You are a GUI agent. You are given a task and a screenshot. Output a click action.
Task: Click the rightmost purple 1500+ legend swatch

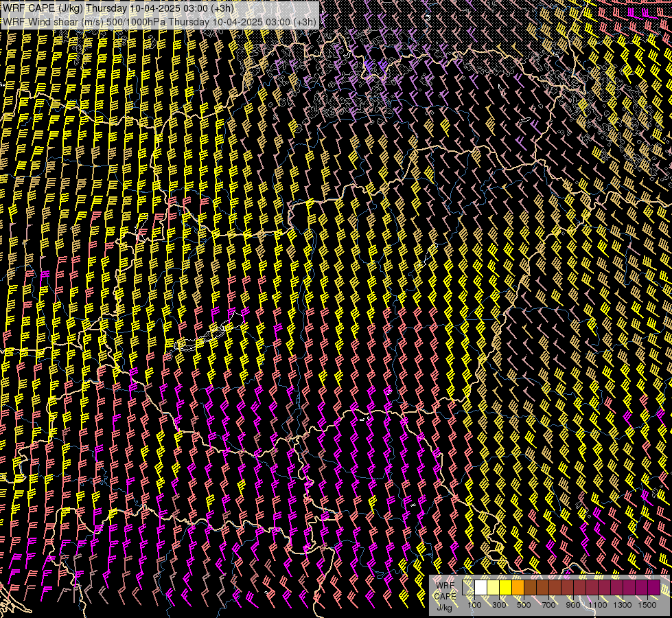tap(654, 587)
